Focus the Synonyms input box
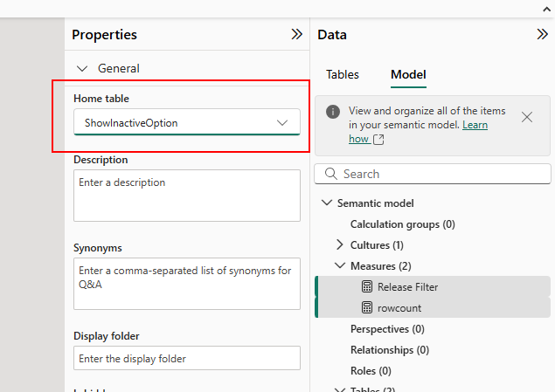 [187, 284]
